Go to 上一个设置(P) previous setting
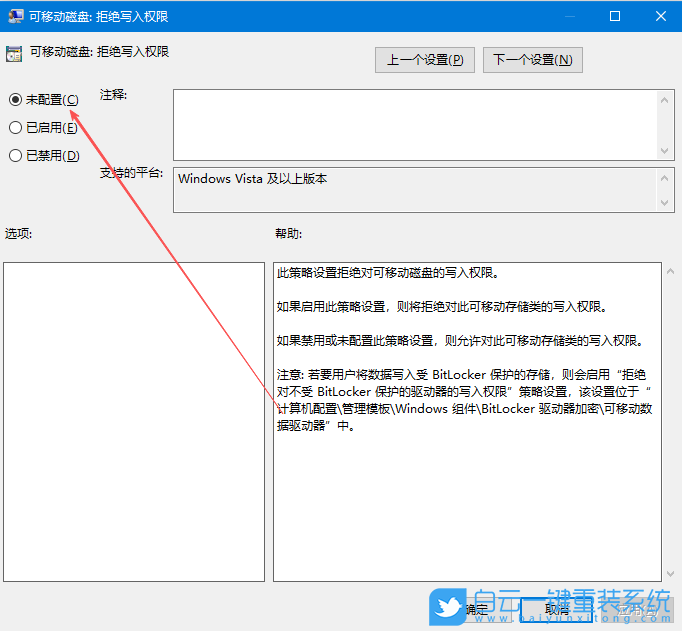The image size is (682, 631). 425,60
